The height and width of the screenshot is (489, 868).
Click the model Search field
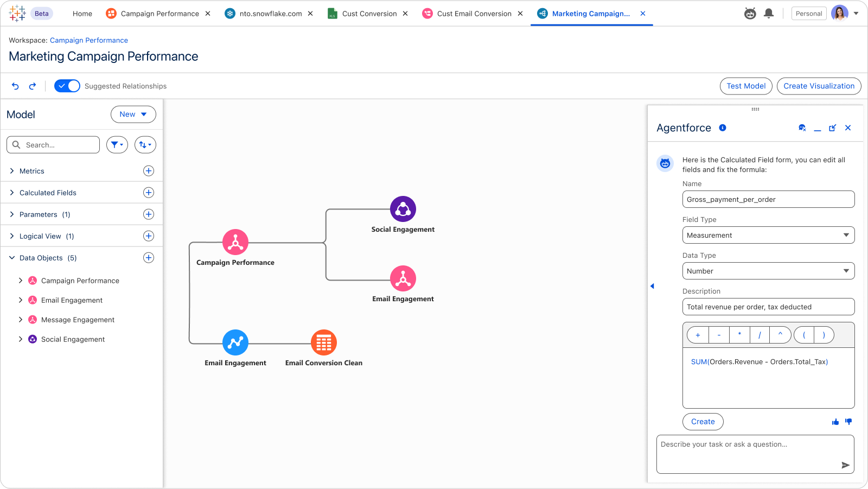pyautogui.click(x=53, y=145)
